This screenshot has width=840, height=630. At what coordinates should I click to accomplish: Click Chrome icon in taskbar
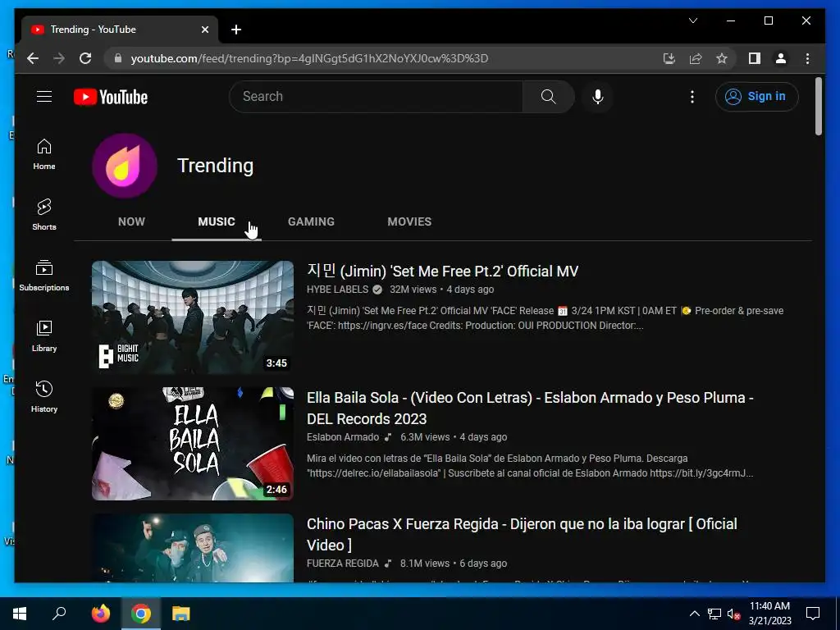141,614
